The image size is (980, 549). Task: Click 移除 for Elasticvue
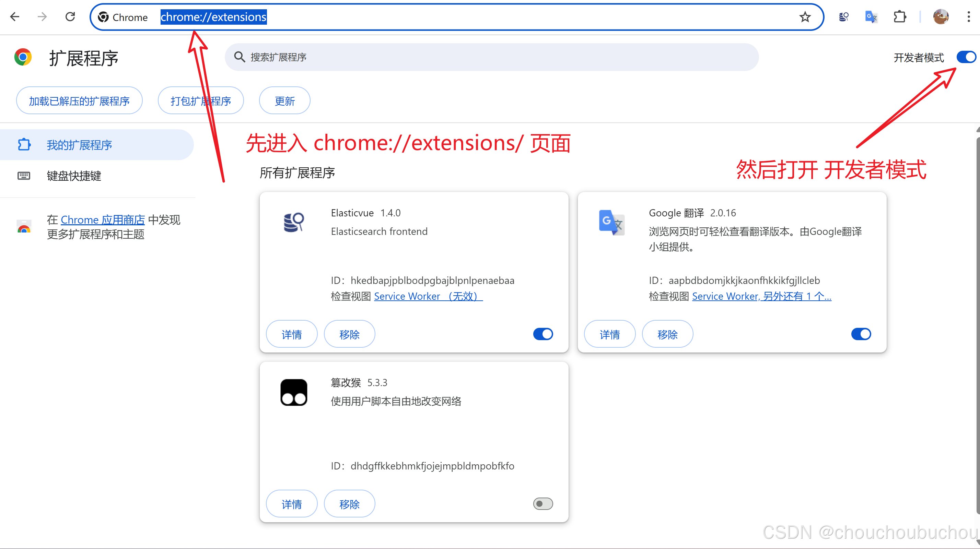pyautogui.click(x=349, y=334)
